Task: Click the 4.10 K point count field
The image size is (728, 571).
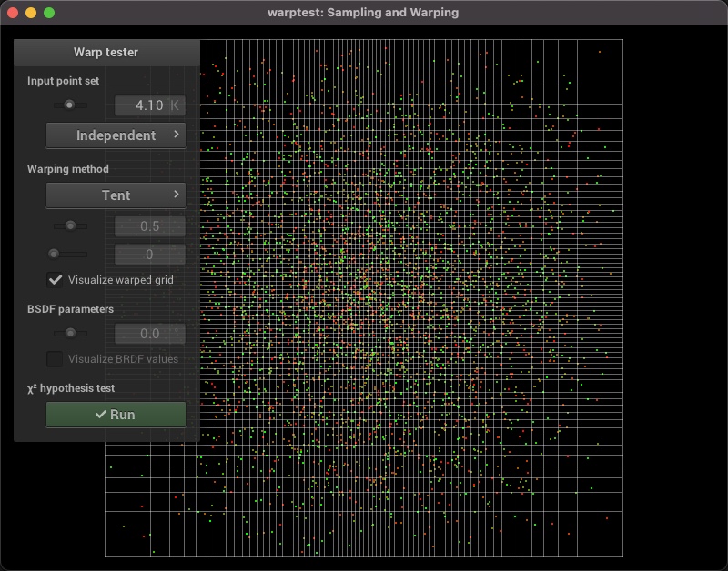Action: pyautogui.click(x=149, y=105)
